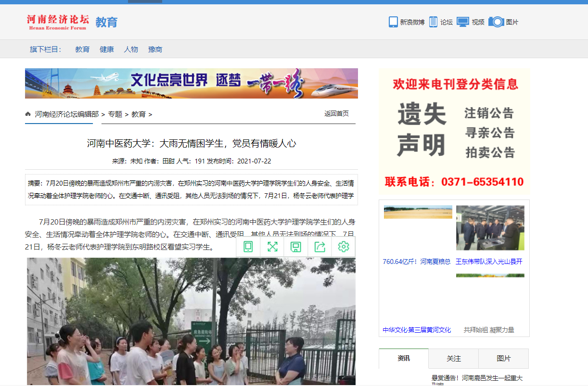Open the 王东伟带队深入光山县 news thumbnail
588x387 pixels.
(490, 228)
